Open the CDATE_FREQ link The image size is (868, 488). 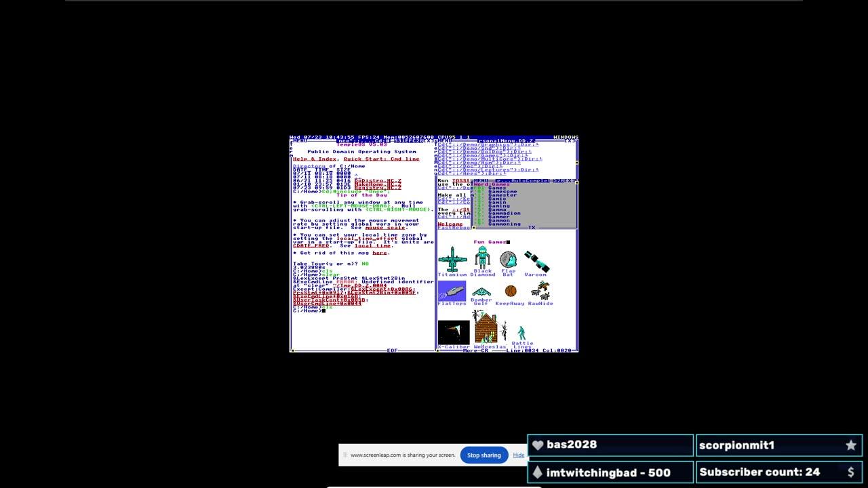(311, 246)
